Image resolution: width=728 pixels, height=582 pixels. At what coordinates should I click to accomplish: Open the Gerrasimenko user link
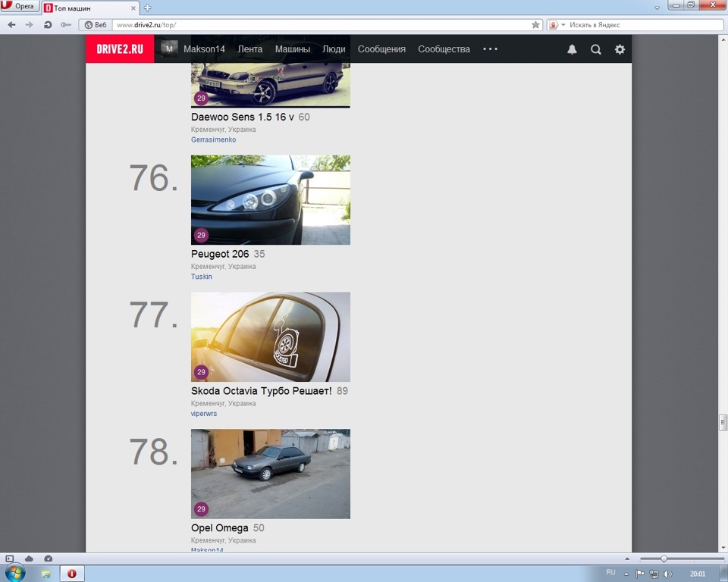214,139
